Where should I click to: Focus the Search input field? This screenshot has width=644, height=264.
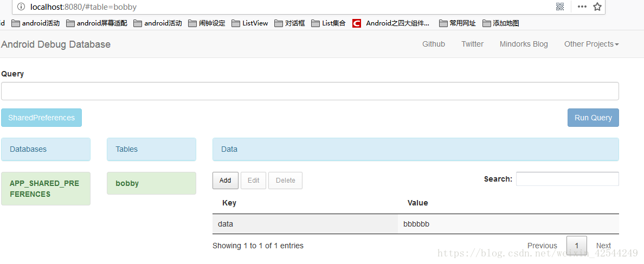pos(567,179)
